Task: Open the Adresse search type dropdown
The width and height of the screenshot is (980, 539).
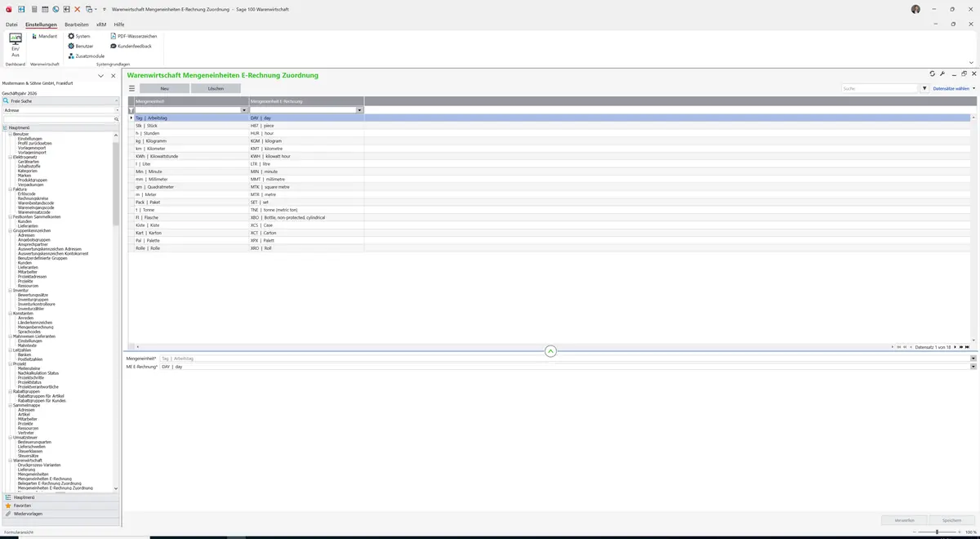Action: coord(117,109)
